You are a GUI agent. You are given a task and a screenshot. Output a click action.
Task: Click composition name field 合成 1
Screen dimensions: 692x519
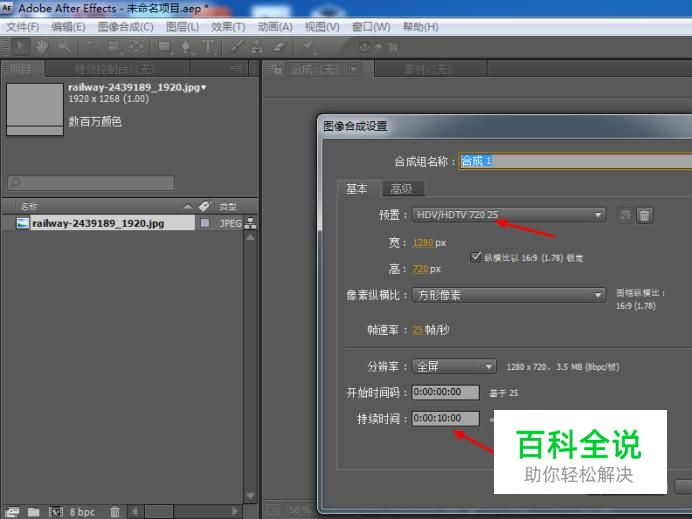pos(575,161)
